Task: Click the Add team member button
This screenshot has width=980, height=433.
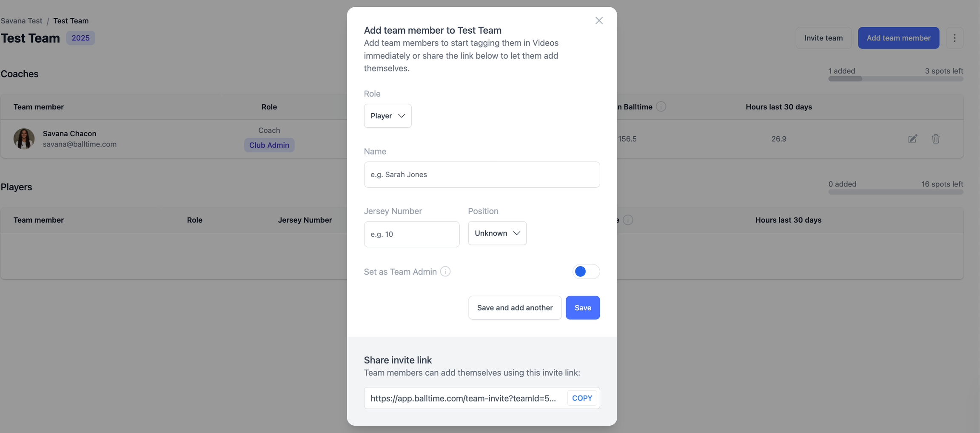Action: (x=898, y=38)
